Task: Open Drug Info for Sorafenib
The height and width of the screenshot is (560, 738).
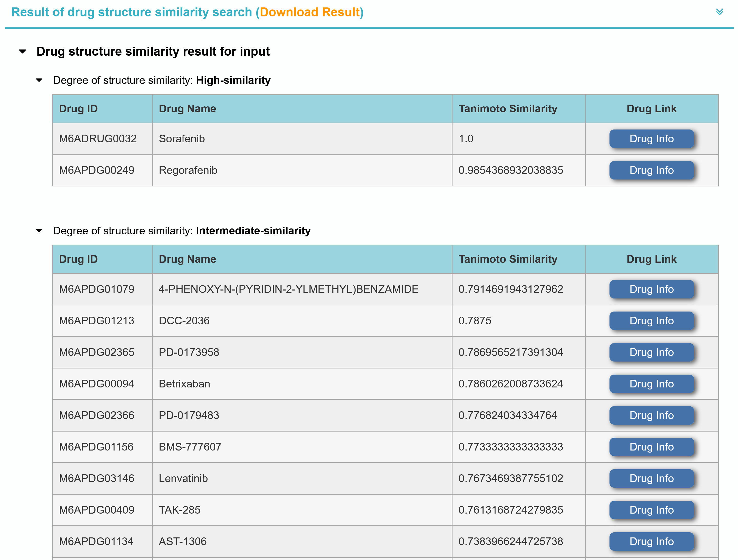Action: (651, 139)
